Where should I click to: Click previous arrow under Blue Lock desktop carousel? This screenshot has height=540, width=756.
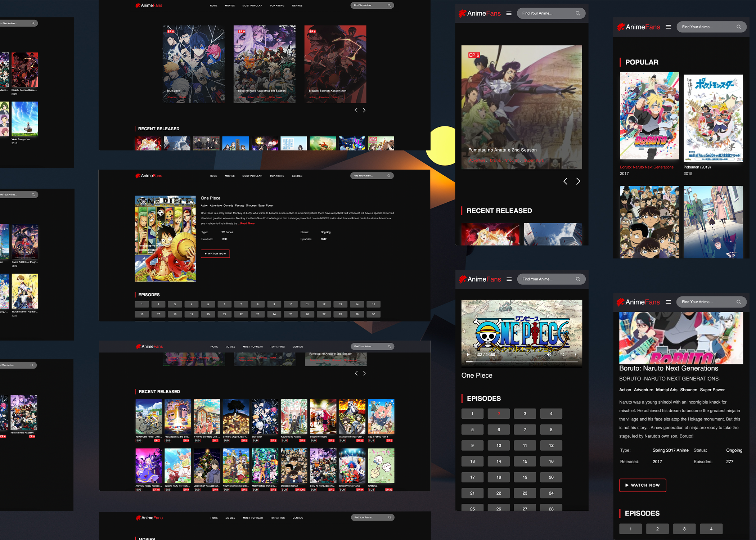(356, 111)
